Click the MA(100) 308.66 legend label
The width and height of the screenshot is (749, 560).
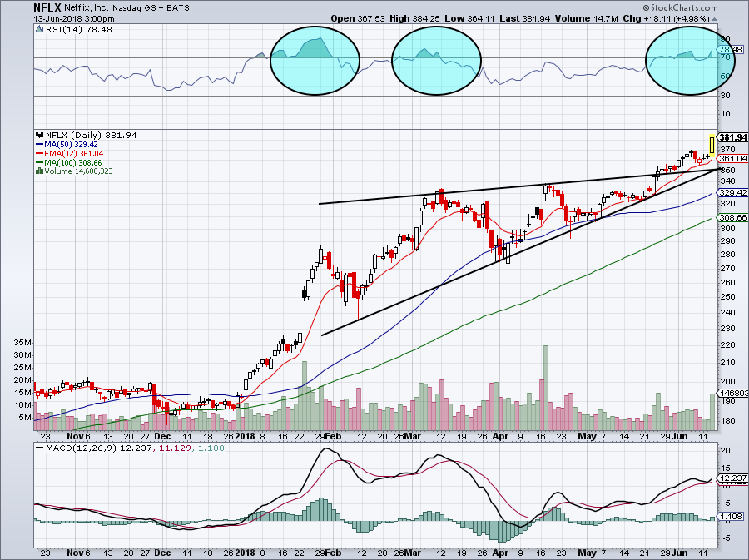point(72,163)
